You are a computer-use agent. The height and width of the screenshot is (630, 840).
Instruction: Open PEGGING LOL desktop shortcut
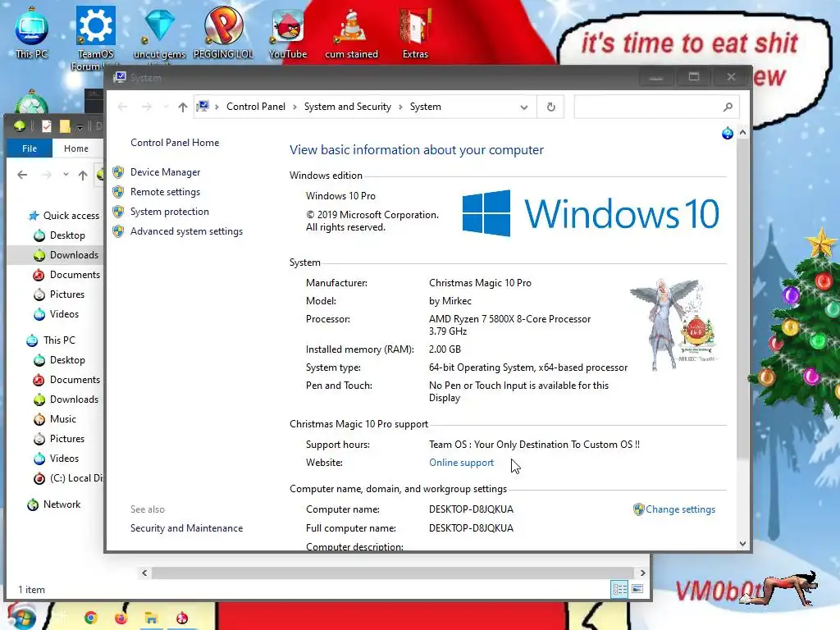coord(223,32)
